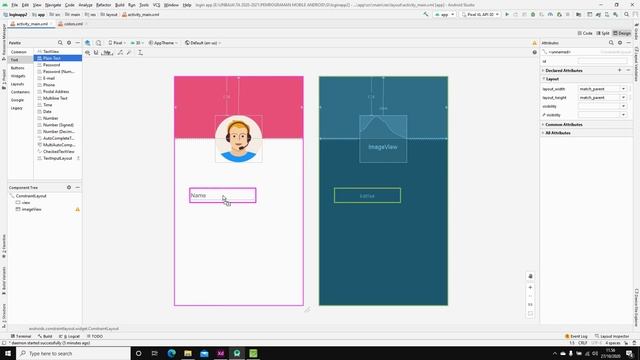Minimize the Component Tree panel
Viewport: 640px width, 360px height.
[x=78, y=187]
